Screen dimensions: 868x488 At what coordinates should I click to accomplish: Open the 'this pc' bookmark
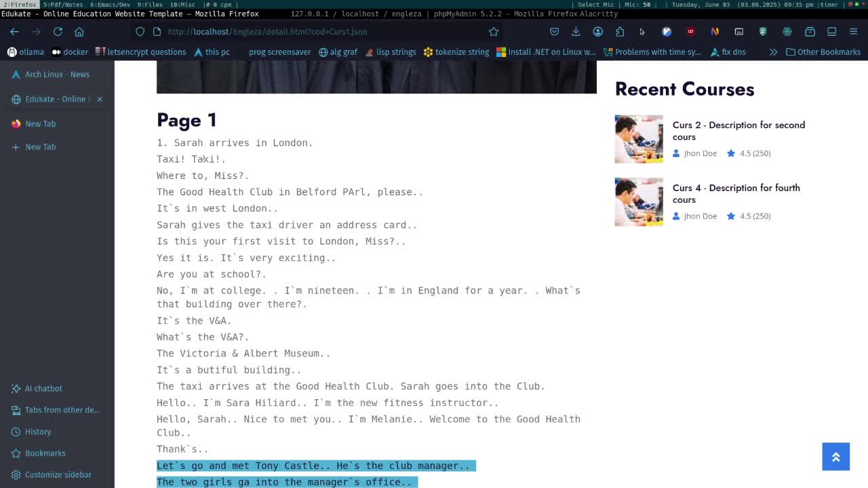tap(212, 52)
